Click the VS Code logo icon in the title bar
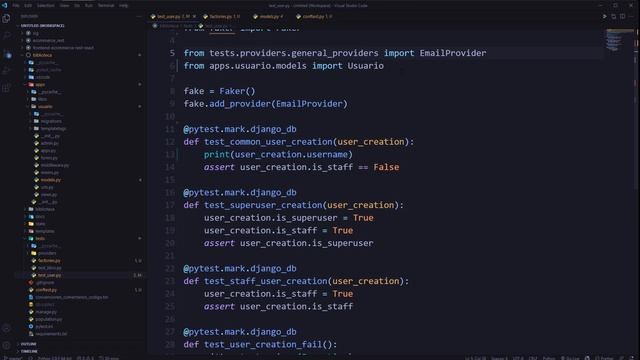The height and width of the screenshot is (360, 640). coord(4,5)
